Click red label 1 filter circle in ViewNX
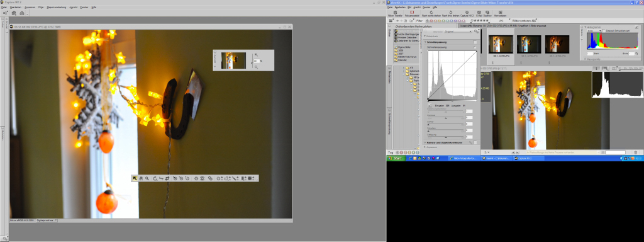This screenshot has width=644, height=242. pos(431,21)
